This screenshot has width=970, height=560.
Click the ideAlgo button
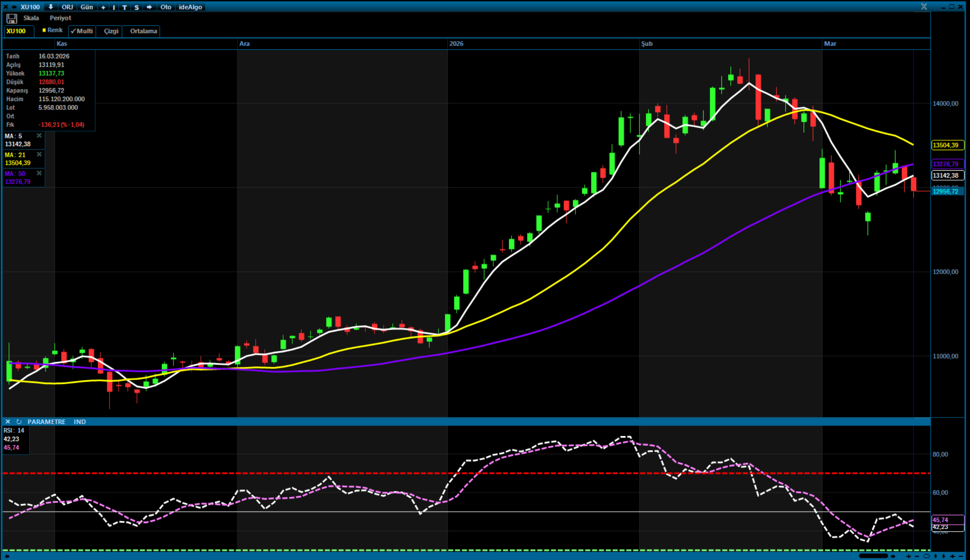click(190, 7)
